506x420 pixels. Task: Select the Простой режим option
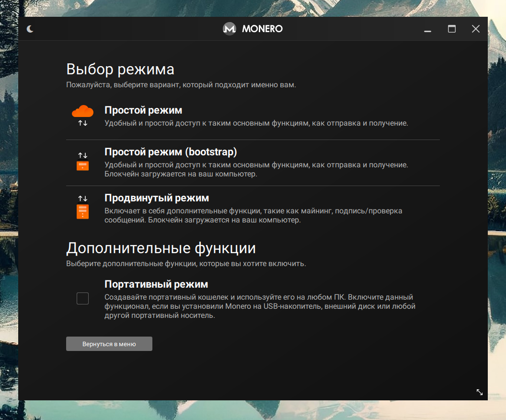click(x=143, y=110)
